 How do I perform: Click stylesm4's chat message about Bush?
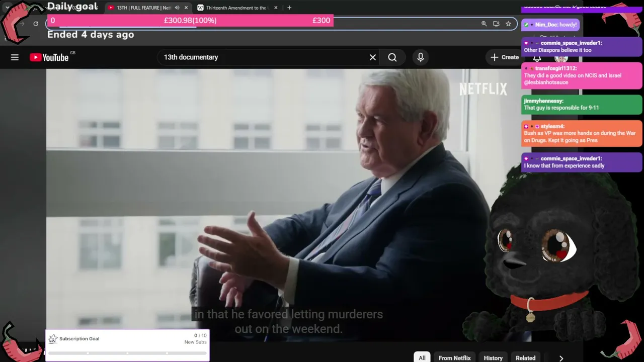click(582, 133)
